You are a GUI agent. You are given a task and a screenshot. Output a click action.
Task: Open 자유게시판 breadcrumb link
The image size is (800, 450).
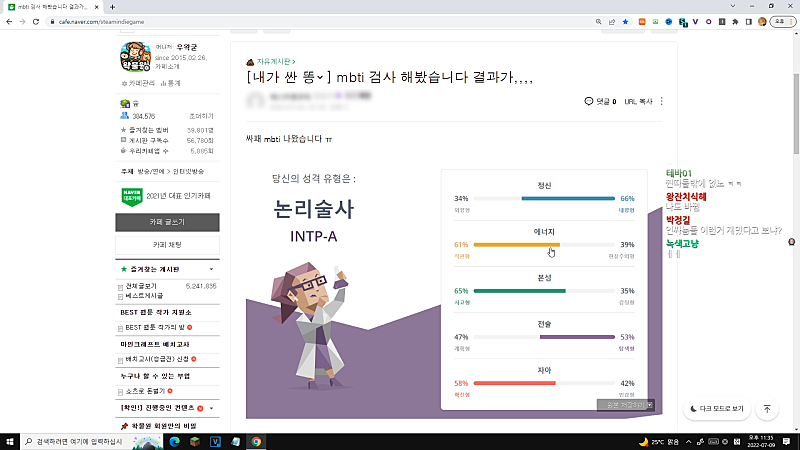coord(276,62)
